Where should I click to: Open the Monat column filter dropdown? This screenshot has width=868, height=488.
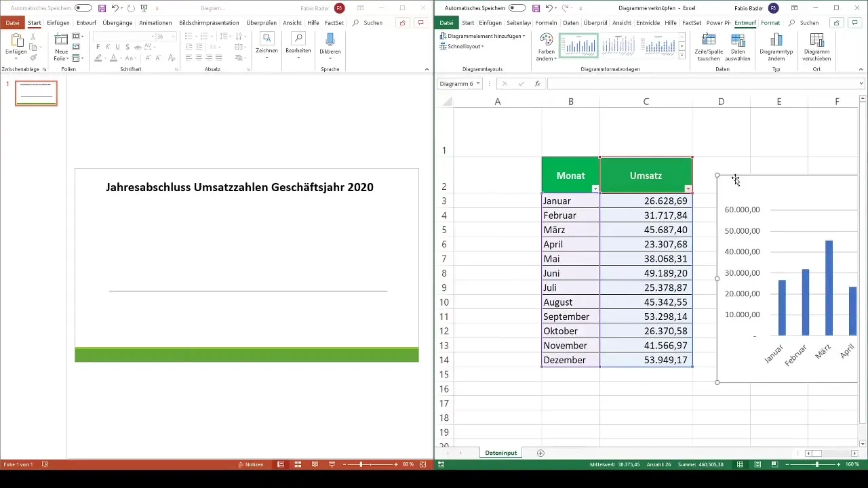pos(595,189)
